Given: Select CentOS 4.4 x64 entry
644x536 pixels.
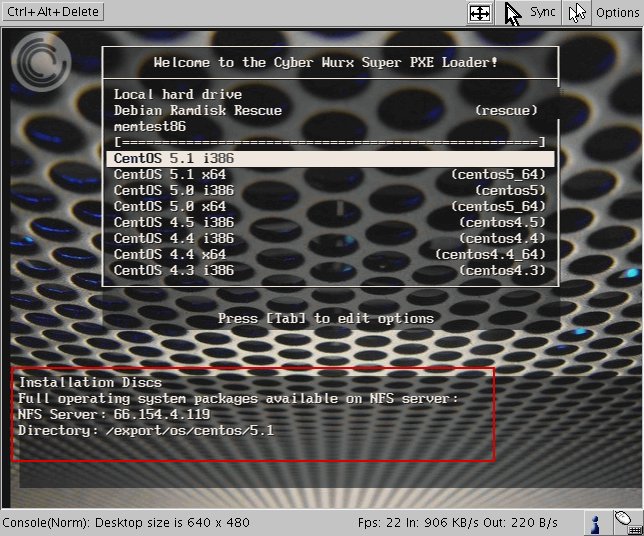Looking at the screenshot, I should pos(330,255).
